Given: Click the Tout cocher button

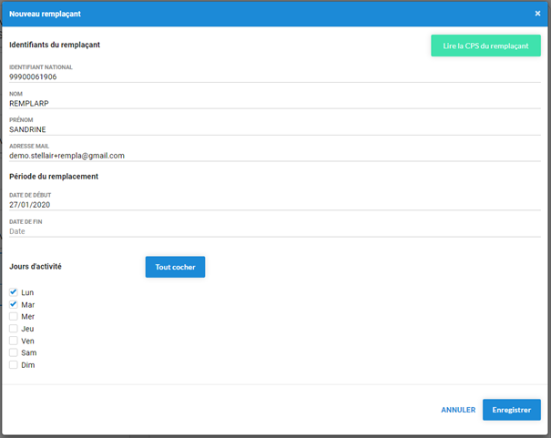Looking at the screenshot, I should click(175, 267).
